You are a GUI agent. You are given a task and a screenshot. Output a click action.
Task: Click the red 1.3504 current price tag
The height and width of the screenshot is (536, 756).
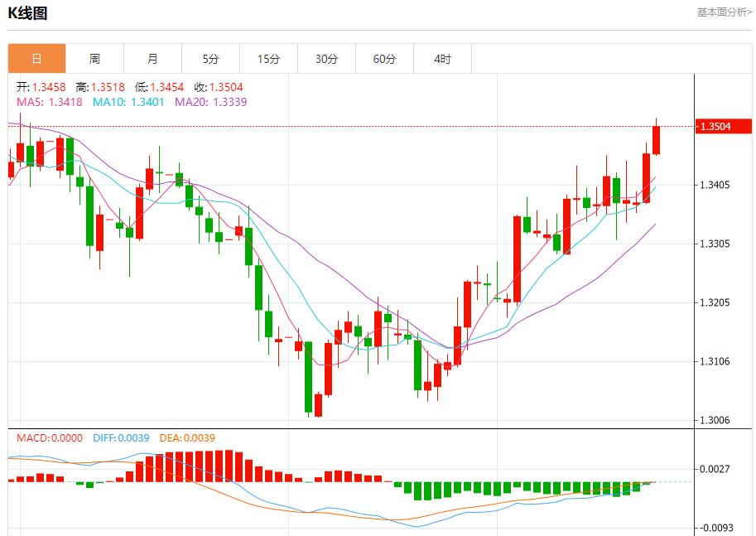coord(725,127)
